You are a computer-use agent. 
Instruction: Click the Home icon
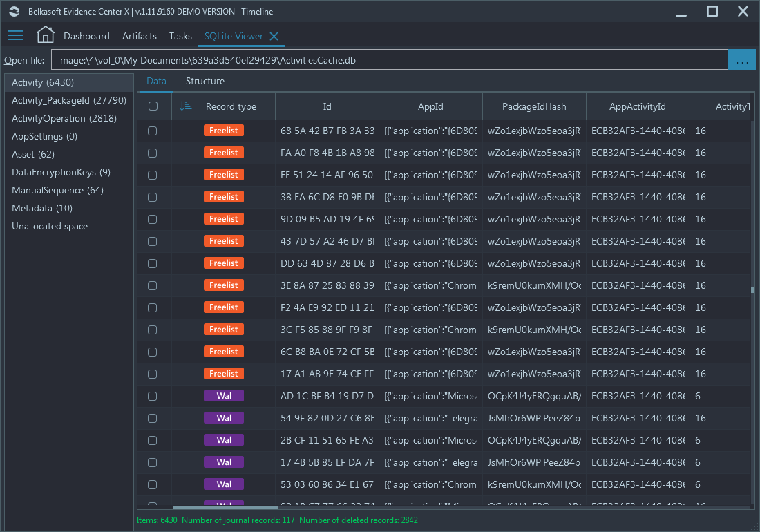(x=45, y=34)
